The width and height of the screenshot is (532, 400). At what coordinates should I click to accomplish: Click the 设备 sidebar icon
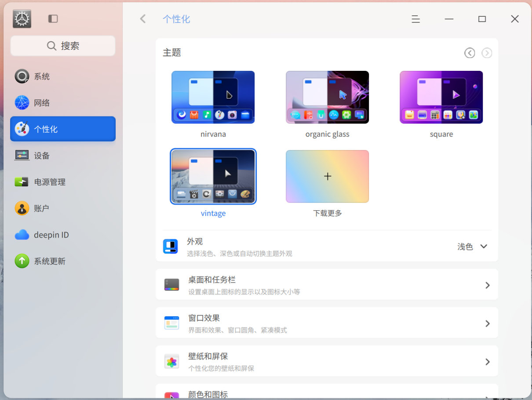22,155
